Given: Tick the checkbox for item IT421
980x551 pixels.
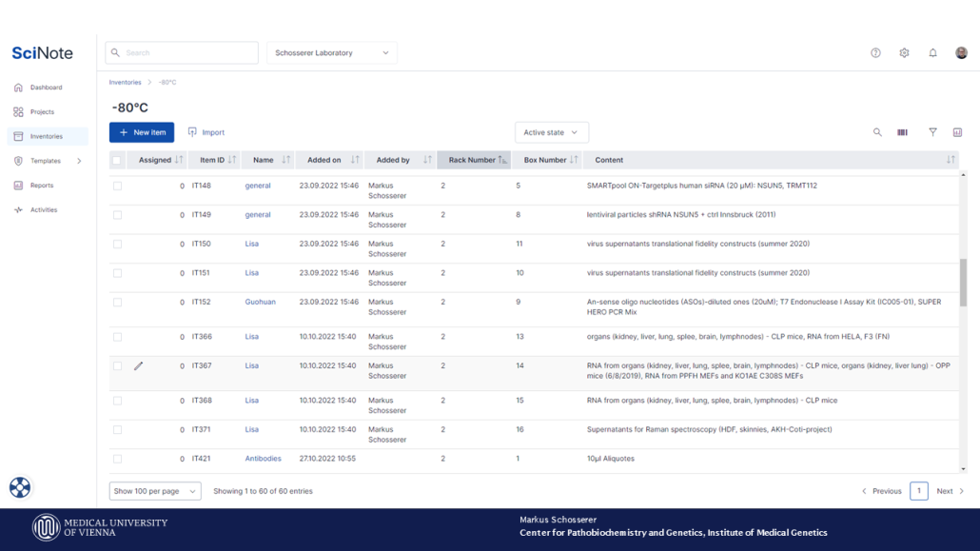Looking at the screenshot, I should click(117, 458).
